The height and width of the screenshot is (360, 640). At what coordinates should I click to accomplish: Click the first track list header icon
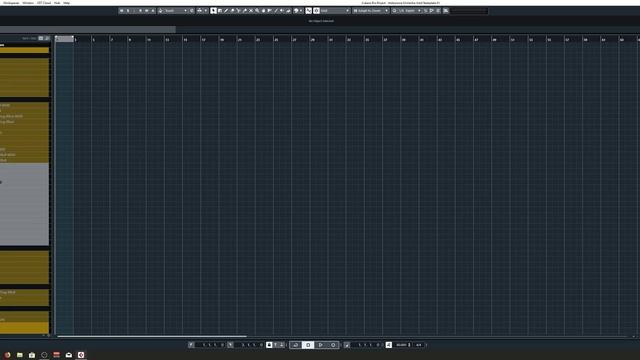(40, 38)
